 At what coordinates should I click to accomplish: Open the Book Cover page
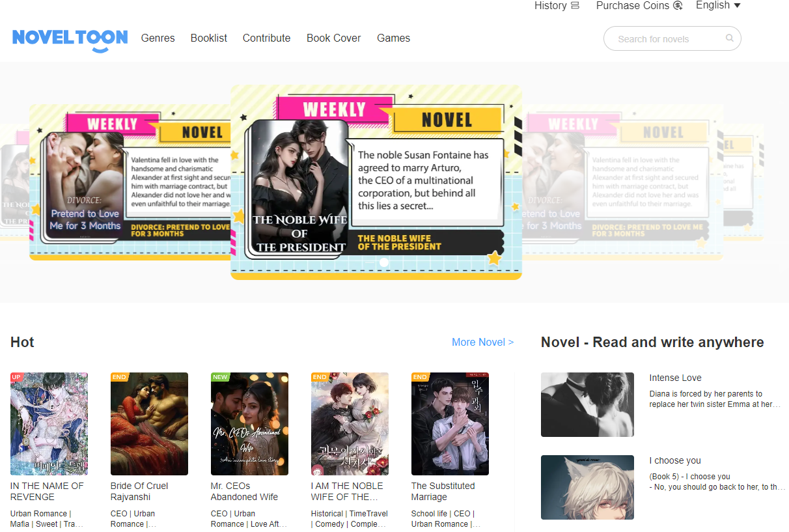(334, 38)
